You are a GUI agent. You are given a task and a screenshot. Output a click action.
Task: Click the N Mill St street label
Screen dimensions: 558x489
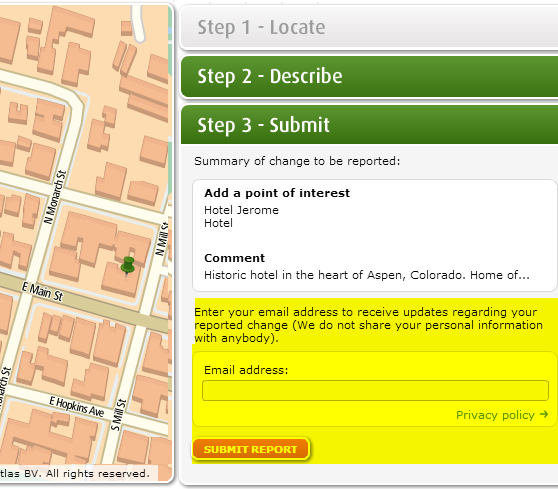162,238
